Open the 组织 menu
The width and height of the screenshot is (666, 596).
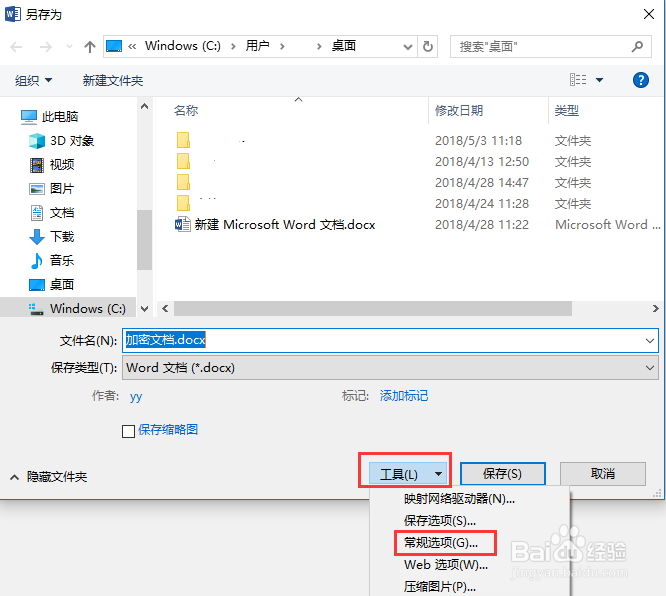coord(33,80)
